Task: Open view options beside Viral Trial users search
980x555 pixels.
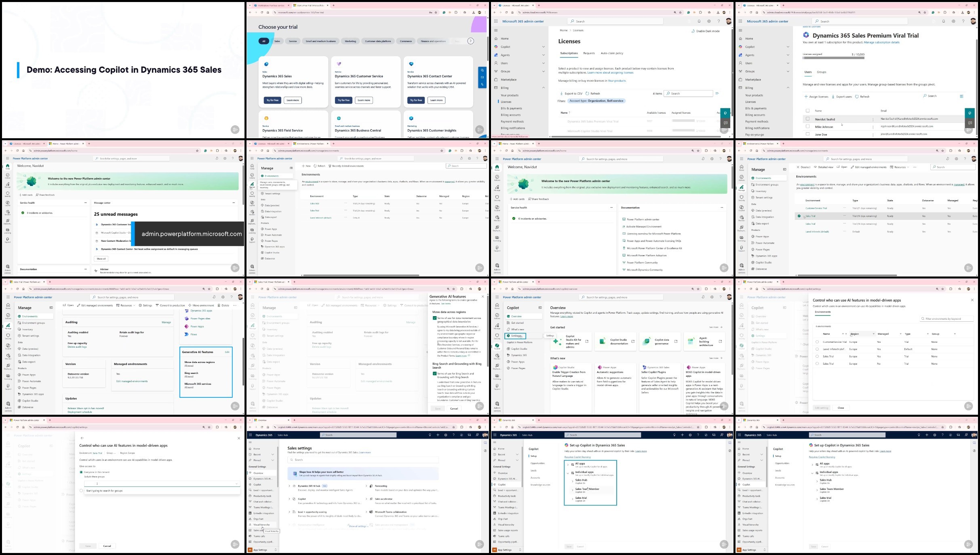Action: pyautogui.click(x=961, y=96)
